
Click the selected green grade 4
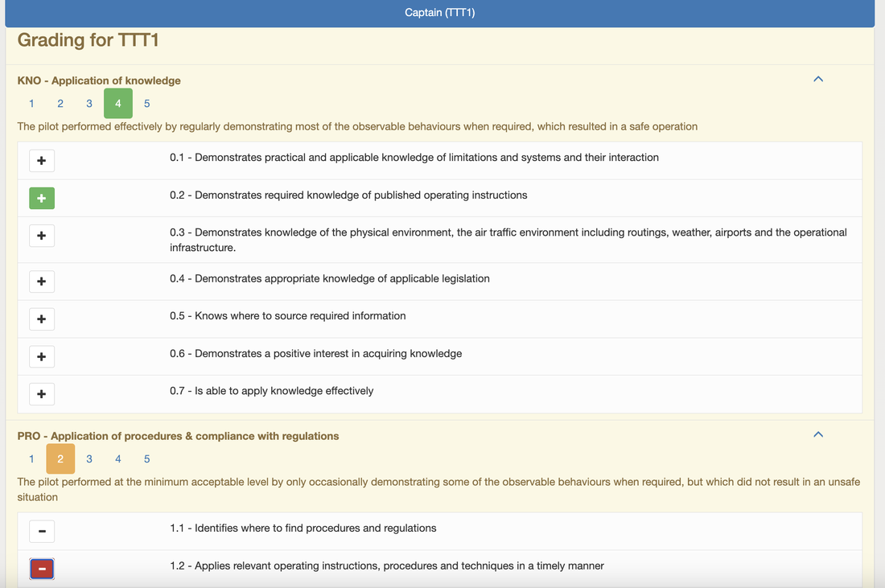coord(118,103)
